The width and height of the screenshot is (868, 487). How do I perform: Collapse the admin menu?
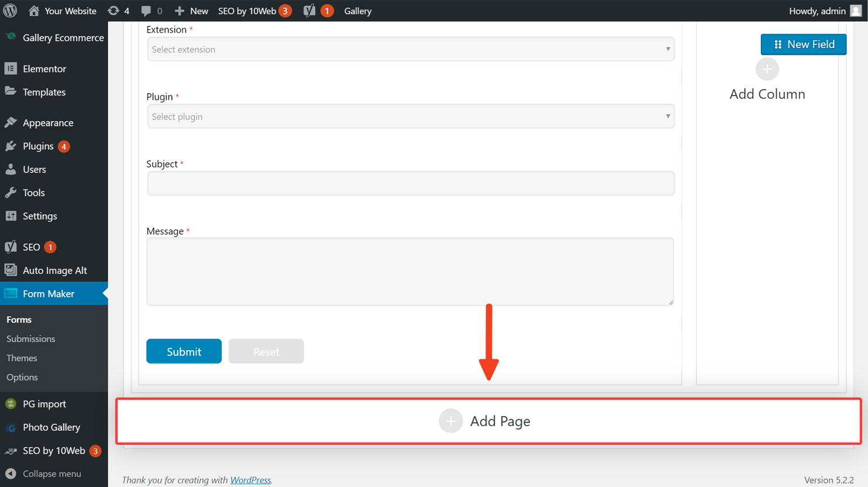(x=12, y=474)
